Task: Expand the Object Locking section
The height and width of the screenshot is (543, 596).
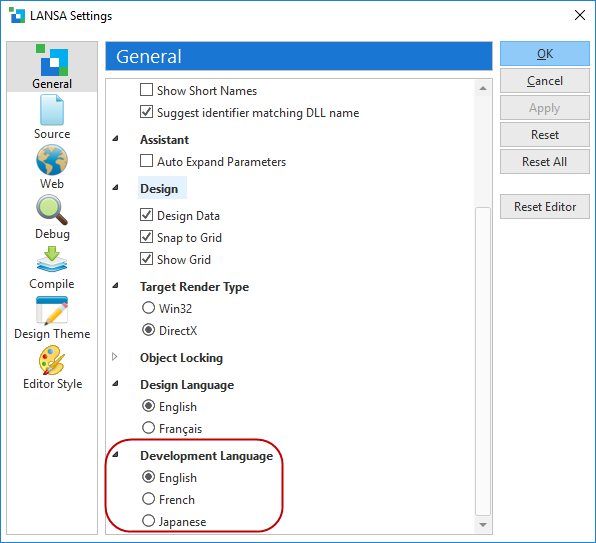Action: click(115, 357)
